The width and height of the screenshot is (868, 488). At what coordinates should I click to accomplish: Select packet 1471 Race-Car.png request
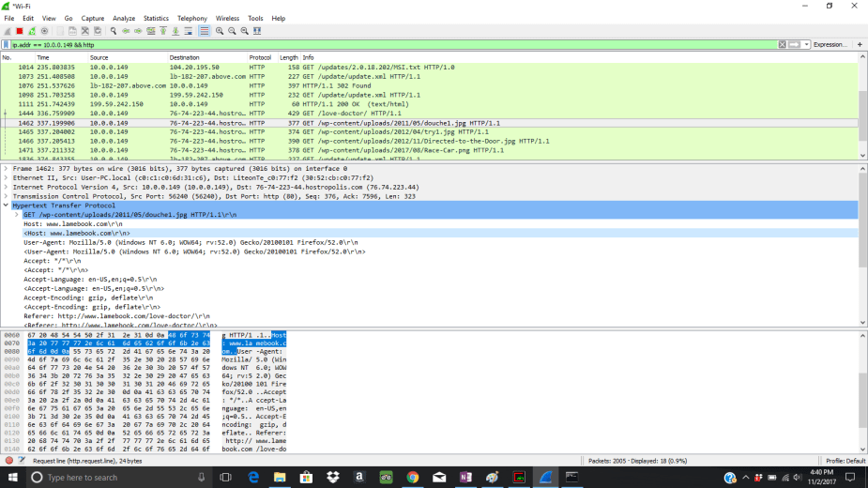[x=430, y=151]
